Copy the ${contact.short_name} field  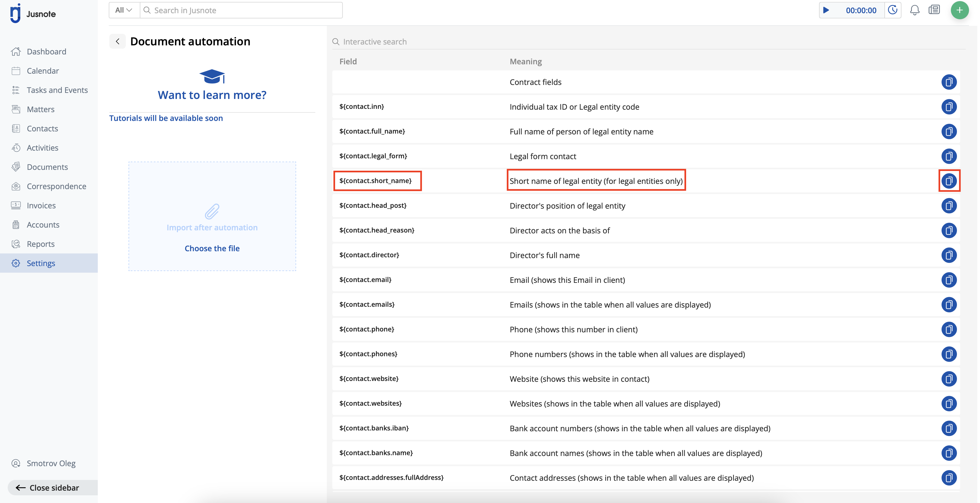(949, 181)
